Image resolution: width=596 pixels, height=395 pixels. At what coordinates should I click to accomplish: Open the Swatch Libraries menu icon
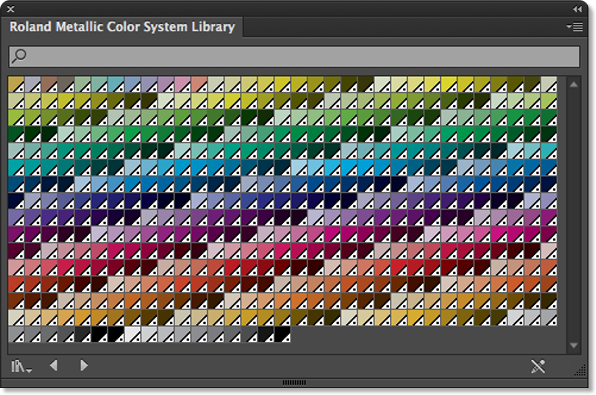[21, 366]
